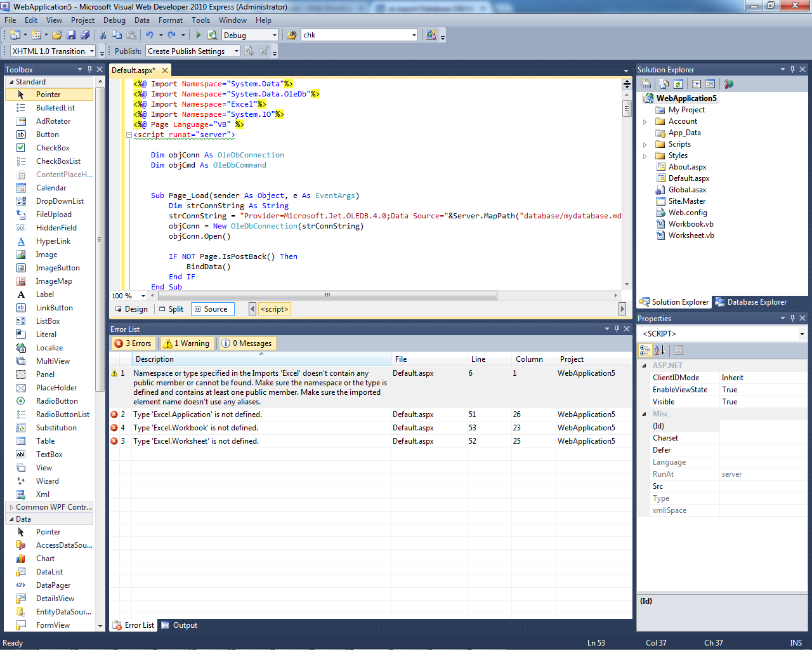Start debugging with the green play icon
This screenshot has height=650, width=812.
[x=199, y=35]
